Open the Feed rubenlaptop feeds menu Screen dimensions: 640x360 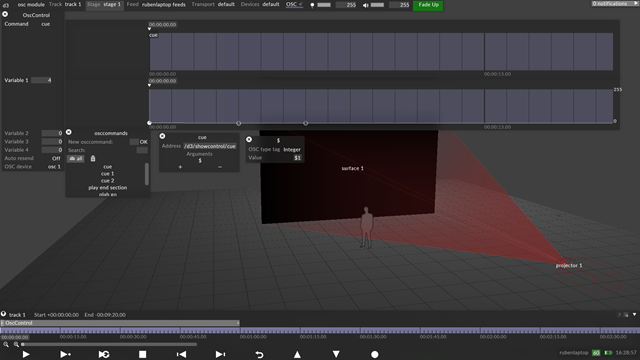(156, 4)
